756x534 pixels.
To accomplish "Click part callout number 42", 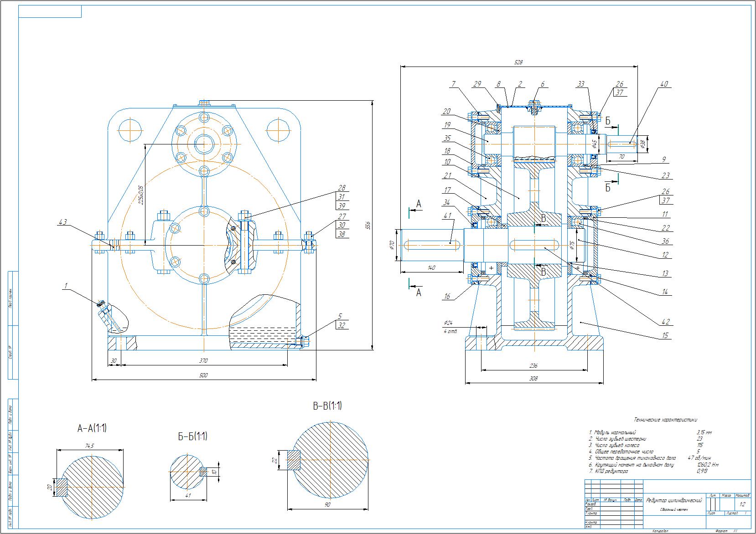I will [x=665, y=322].
